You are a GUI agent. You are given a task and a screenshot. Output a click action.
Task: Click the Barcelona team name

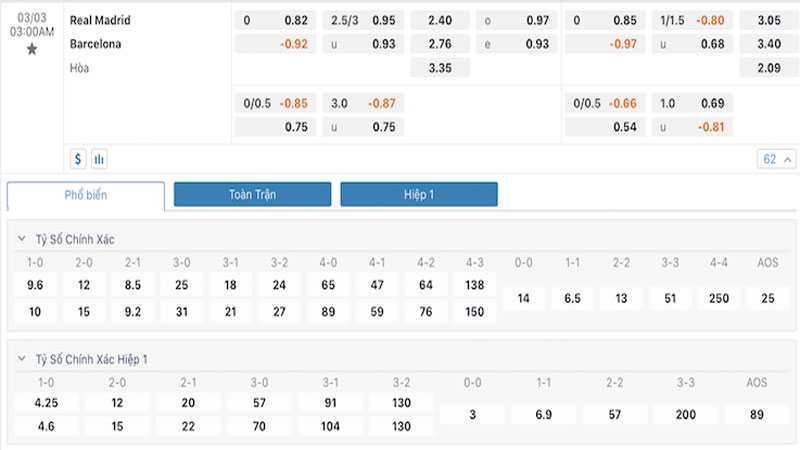coord(95,44)
